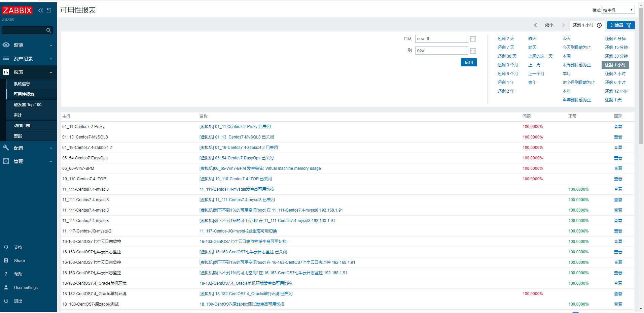The height and width of the screenshot is (313, 644).
Task: Collapse the sidebar with double-arrow icon
Action: (41, 10)
